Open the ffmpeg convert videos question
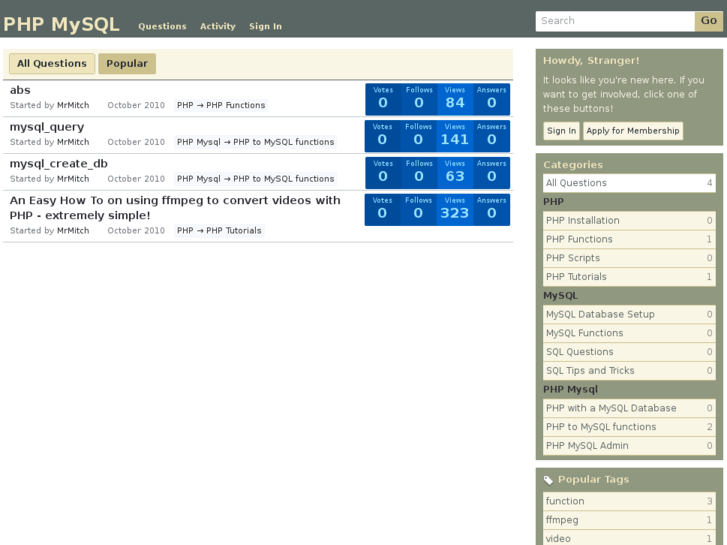727x545 pixels. 175,208
